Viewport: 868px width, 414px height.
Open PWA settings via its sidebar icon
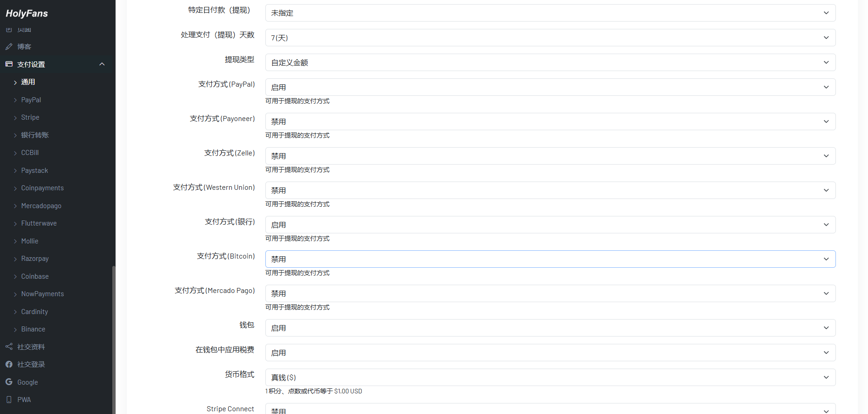pyautogui.click(x=9, y=399)
